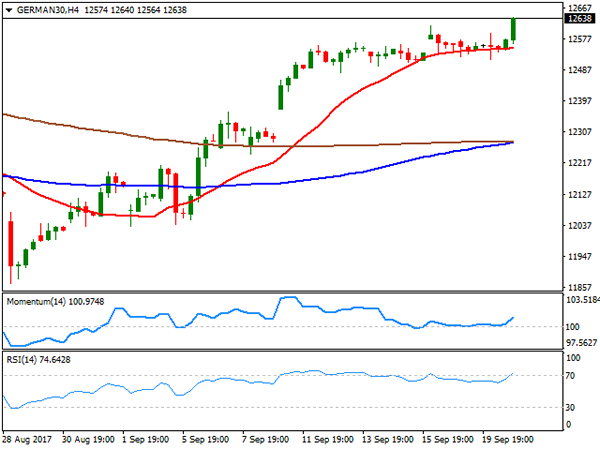Click the 12037 price axis label
600x450 pixels.
[580, 225]
